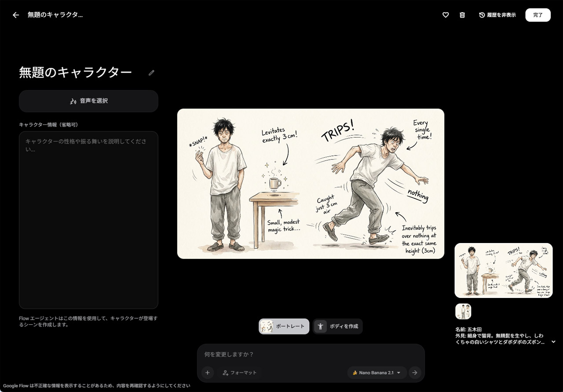Screen dimensions: 563x392
Task: Click the 名前: 五木田 text
Action: click(x=468, y=329)
